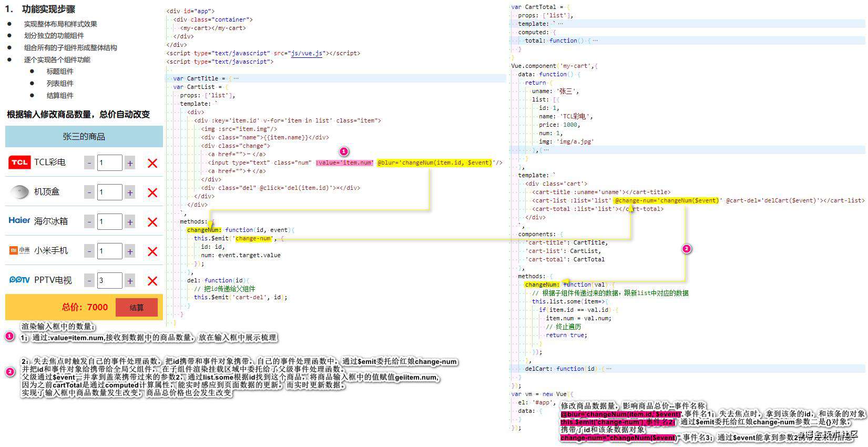Decrease quantity of TCL彩电 with minus
The image size is (868, 447).
tap(89, 163)
